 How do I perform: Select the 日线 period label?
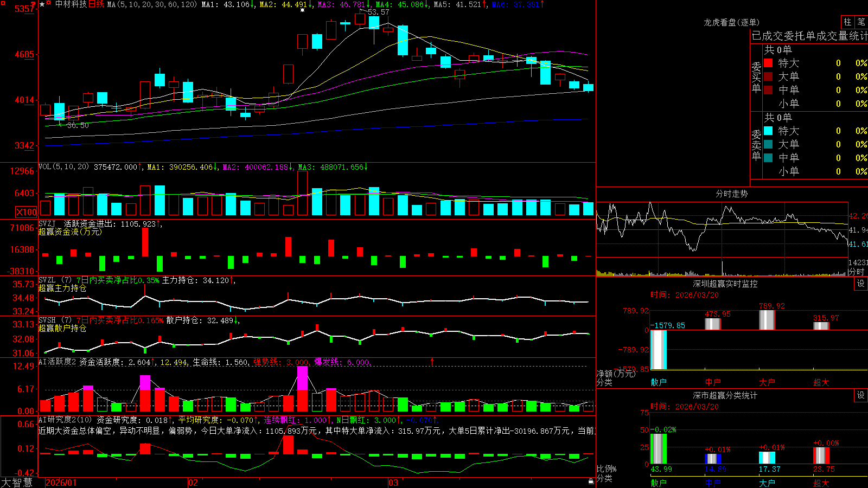96,4
